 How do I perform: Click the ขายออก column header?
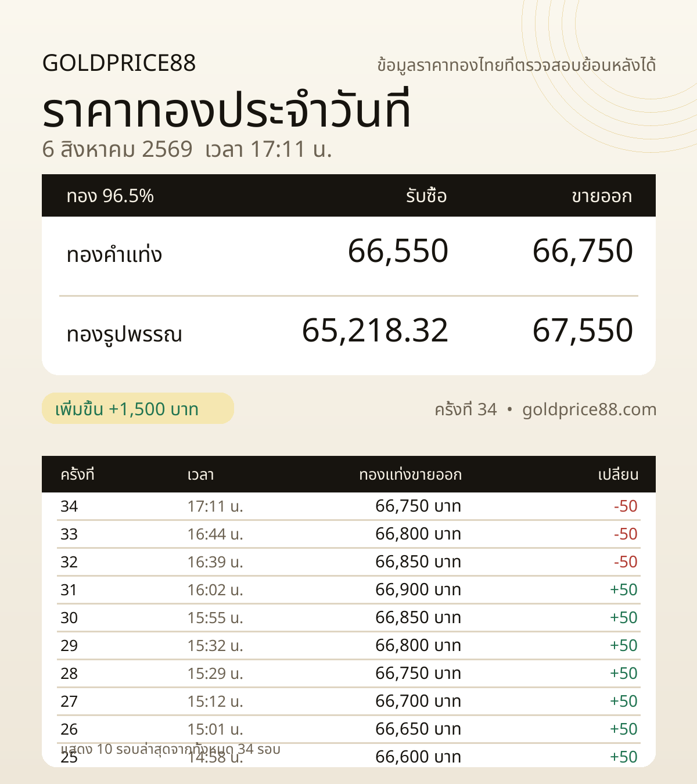602,196
